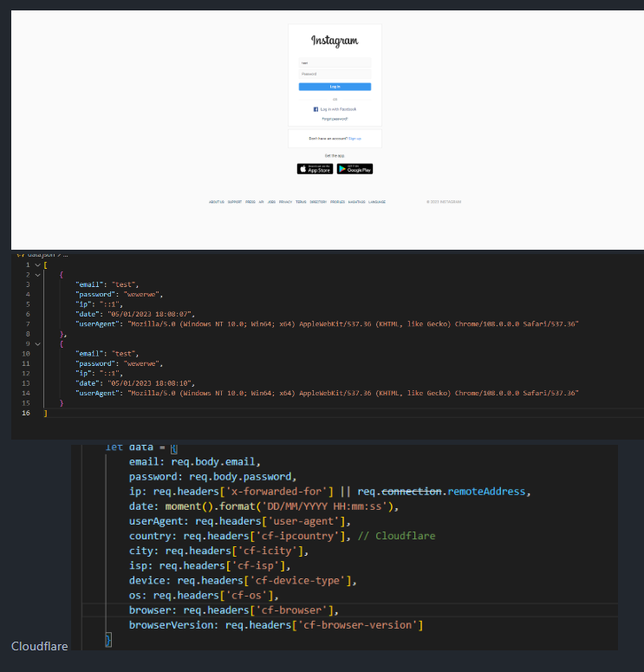
Task: Open the HASHTAGS footer link
Action: click(356, 202)
